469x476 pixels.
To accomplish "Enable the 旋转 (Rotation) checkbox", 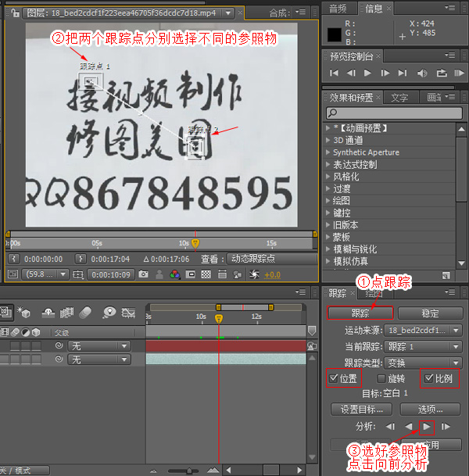I will (x=381, y=378).
